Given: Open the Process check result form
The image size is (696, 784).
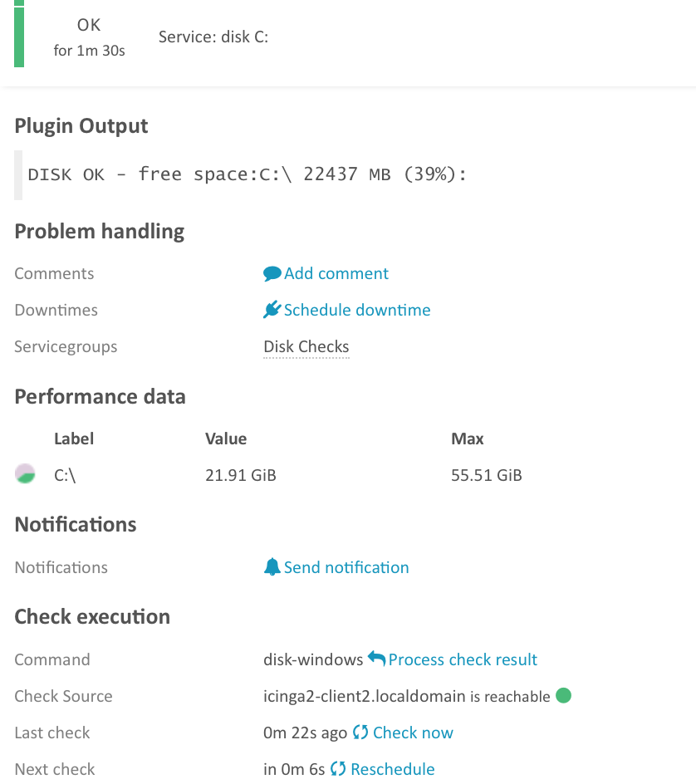Looking at the screenshot, I should 463,659.
